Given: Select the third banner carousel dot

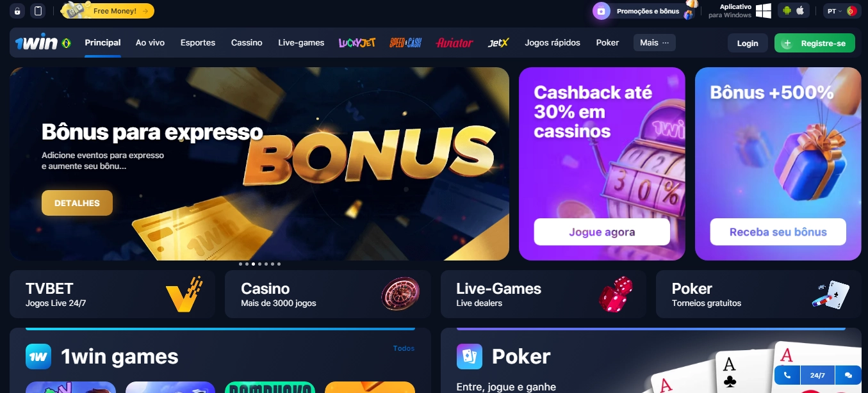Looking at the screenshot, I should coord(253,264).
